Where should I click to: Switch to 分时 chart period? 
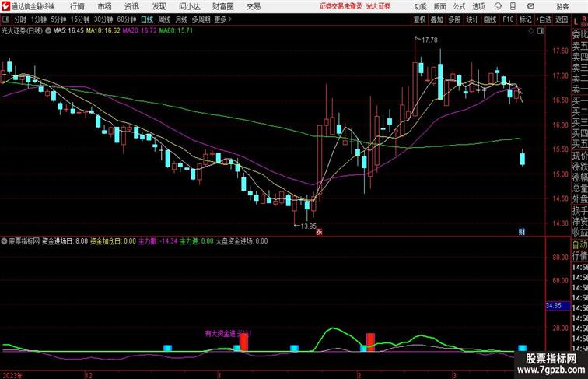[20, 19]
